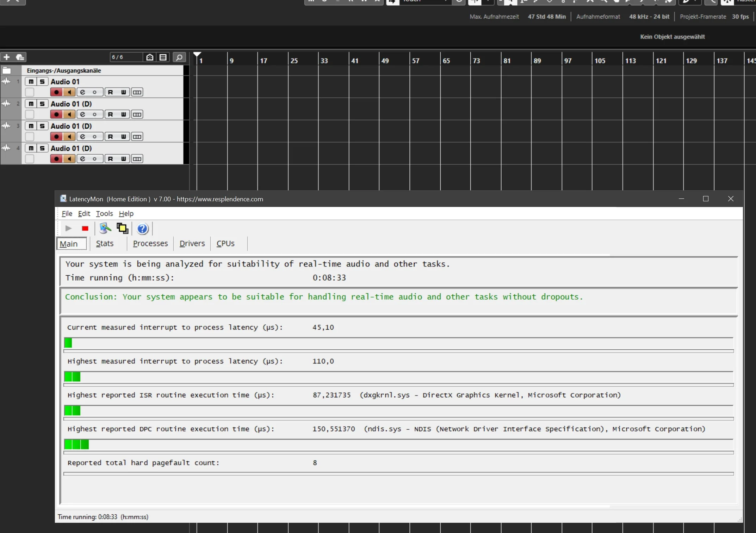756x533 pixels.
Task: Open the track list filter lines icon
Action: pyautogui.click(x=163, y=57)
